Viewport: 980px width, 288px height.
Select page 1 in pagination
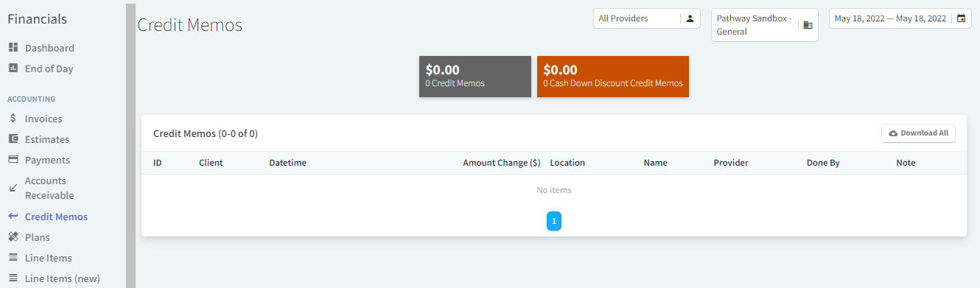click(554, 221)
